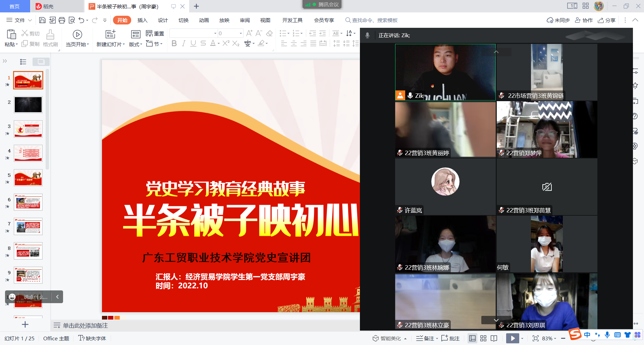This screenshot has width=644, height=345.
Task: Open the font size dropdown
Action: (x=241, y=33)
